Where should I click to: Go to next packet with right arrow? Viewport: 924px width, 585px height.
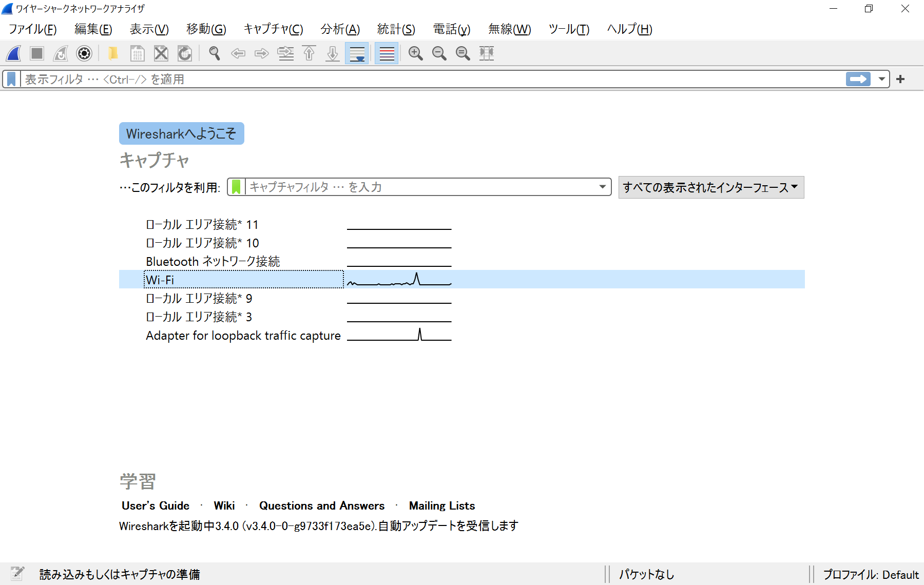tap(262, 53)
